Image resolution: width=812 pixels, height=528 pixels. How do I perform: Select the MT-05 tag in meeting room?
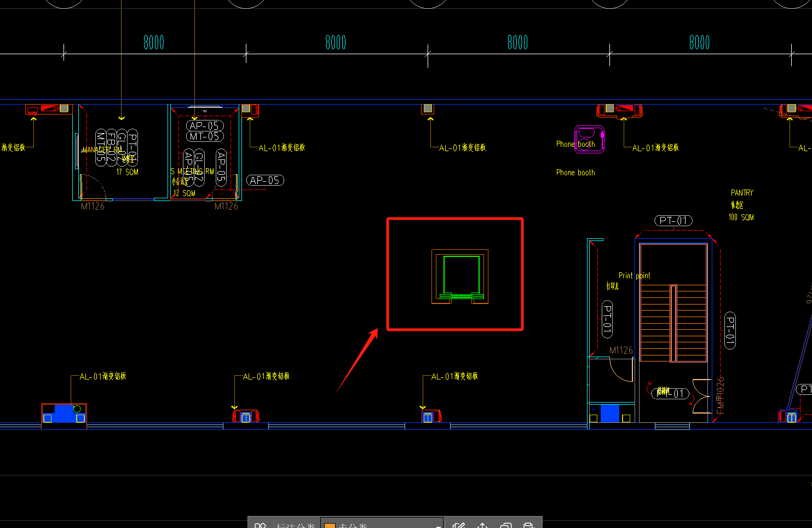point(205,136)
